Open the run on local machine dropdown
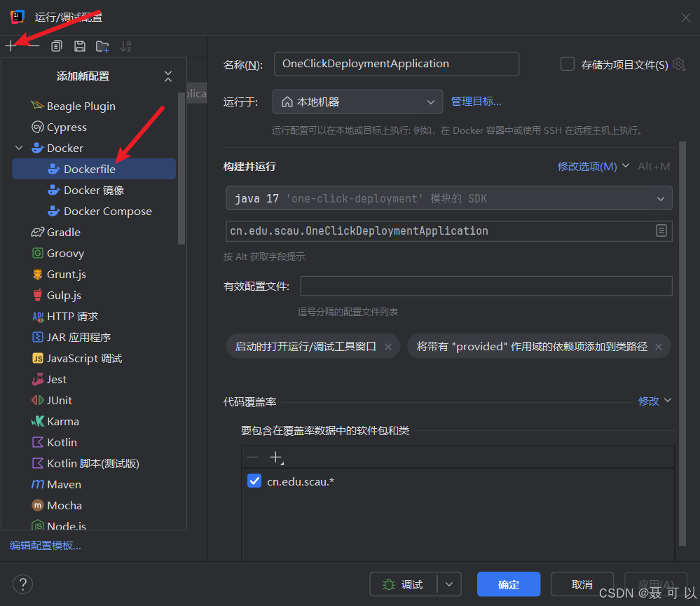Screen dimensions: 700x606 point(357,102)
